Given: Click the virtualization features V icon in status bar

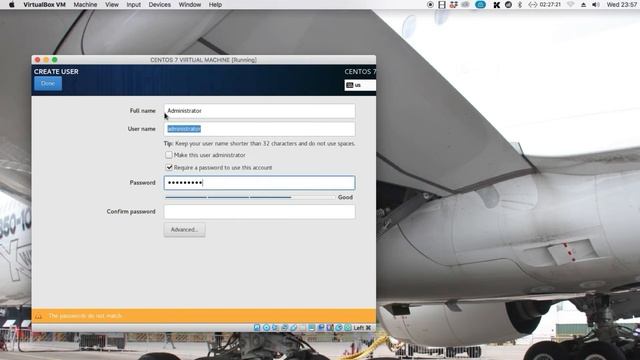Looking at the screenshot, I should pos(330,327).
